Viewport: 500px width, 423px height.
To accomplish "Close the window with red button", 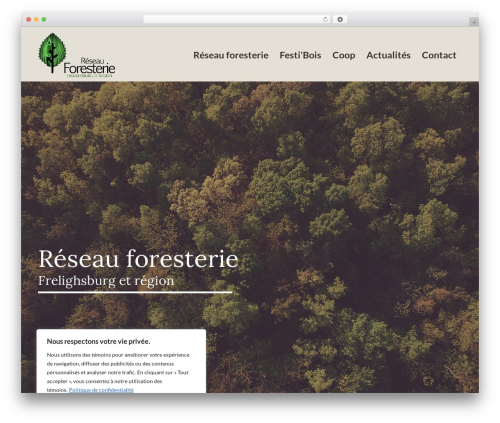I will click(x=29, y=20).
